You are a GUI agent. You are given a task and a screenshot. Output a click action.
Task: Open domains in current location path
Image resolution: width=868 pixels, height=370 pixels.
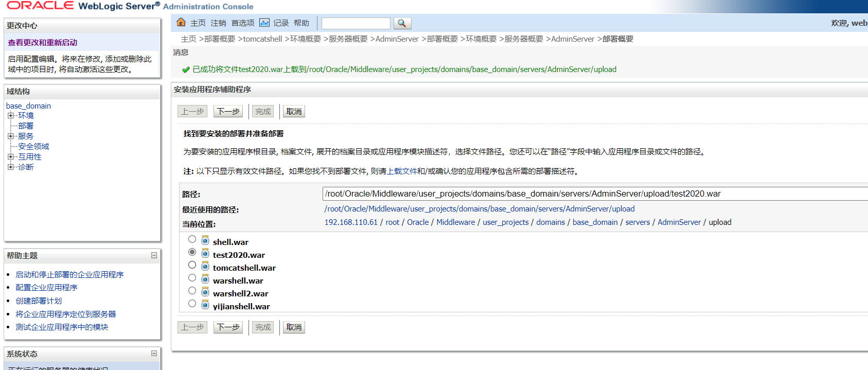pos(551,222)
